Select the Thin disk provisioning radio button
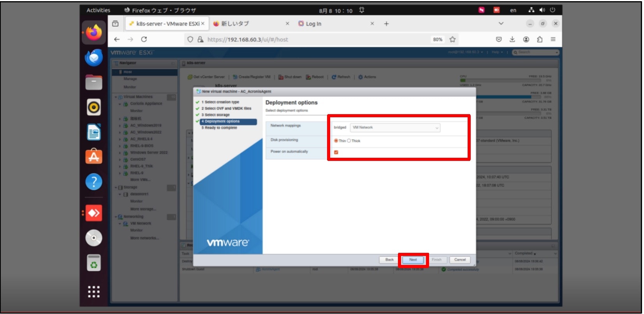Screen dimensions: 644x314 (336, 141)
